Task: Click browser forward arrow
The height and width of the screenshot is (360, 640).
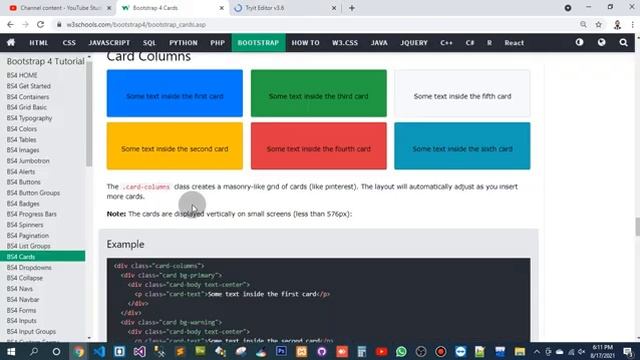Action: [25, 24]
